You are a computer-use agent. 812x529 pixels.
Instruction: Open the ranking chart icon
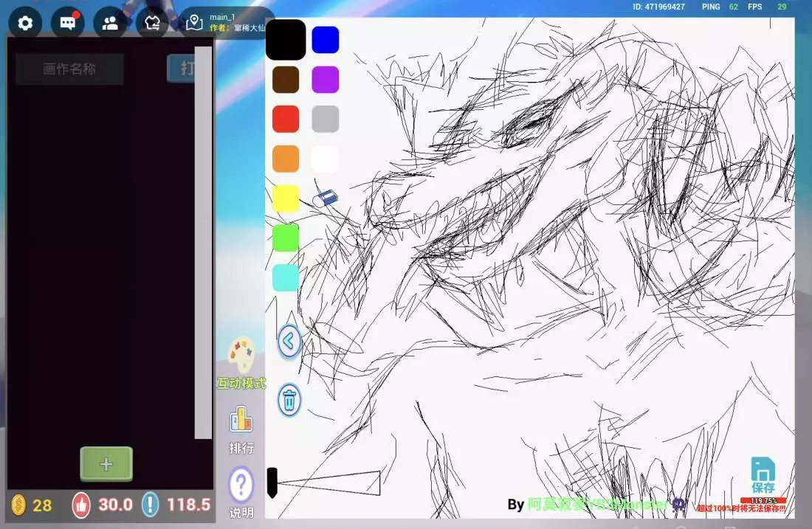[x=241, y=420]
